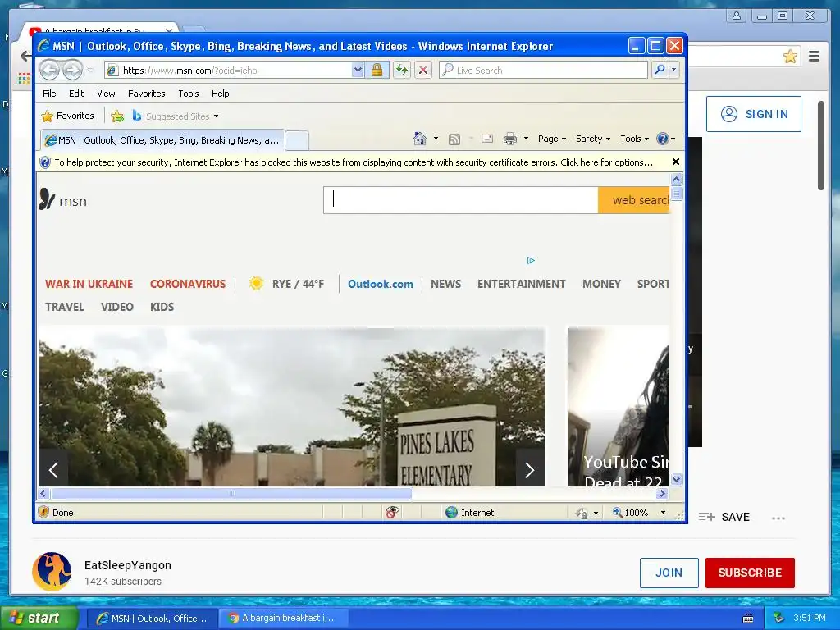Click the MSN web search text field
The height and width of the screenshot is (630, 840).
461,200
